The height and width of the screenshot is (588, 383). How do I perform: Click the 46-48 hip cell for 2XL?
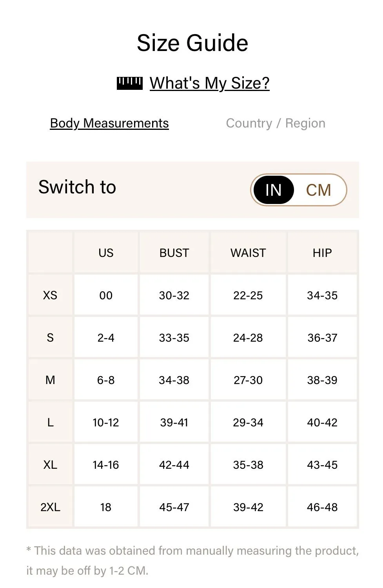click(322, 507)
